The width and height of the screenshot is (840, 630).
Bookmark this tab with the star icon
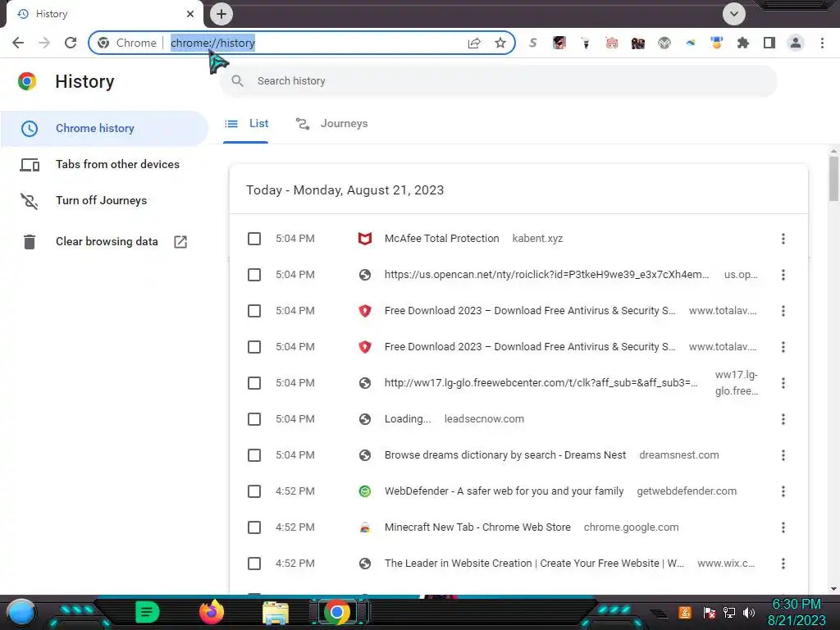(x=500, y=43)
